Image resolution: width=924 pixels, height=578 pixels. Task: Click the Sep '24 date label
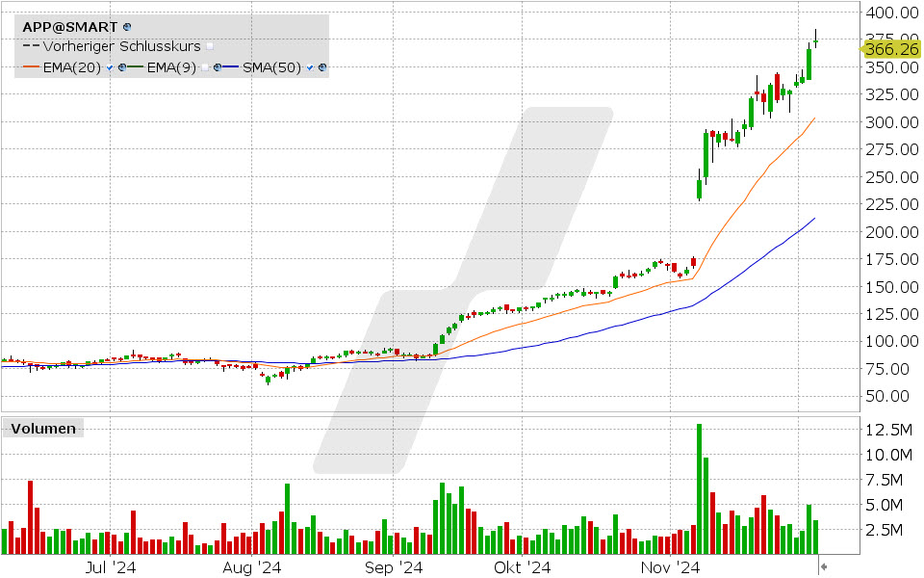(x=394, y=567)
